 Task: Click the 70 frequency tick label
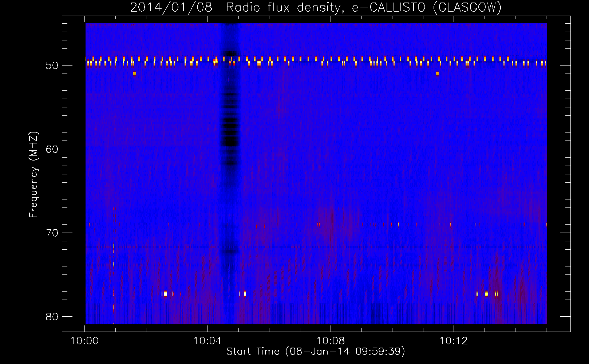(52, 233)
